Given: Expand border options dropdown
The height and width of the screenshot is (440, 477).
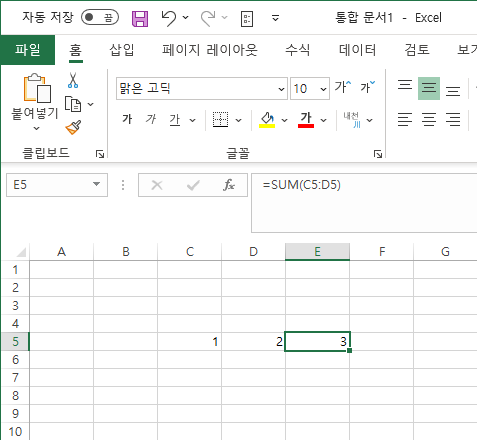Looking at the screenshot, I should coord(238,120).
